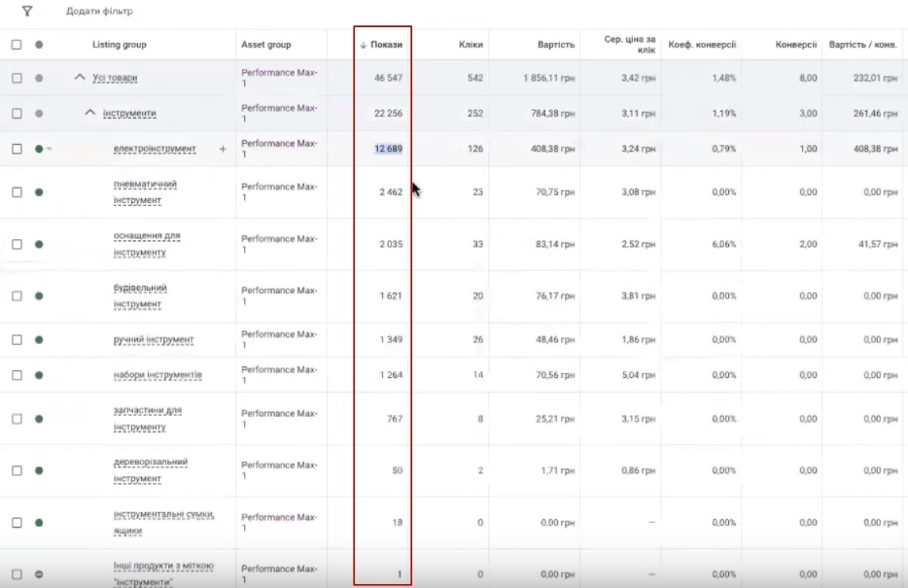Click the status dot in the table header

[39, 45]
